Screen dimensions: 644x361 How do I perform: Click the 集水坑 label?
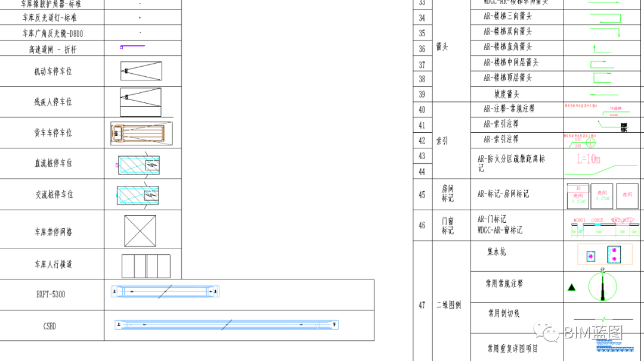tap(497, 251)
